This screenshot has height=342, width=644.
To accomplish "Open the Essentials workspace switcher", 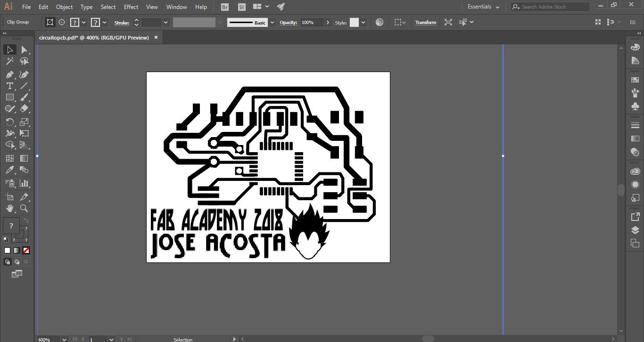I will pyautogui.click(x=483, y=7).
